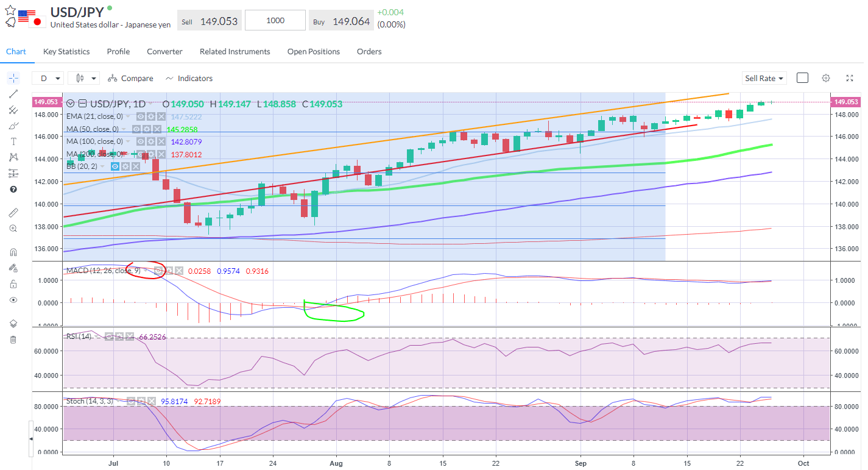Screen dimensions: 868x470
Task: Toggle stay in drawing mode pencil-lock
Action: coord(13,268)
